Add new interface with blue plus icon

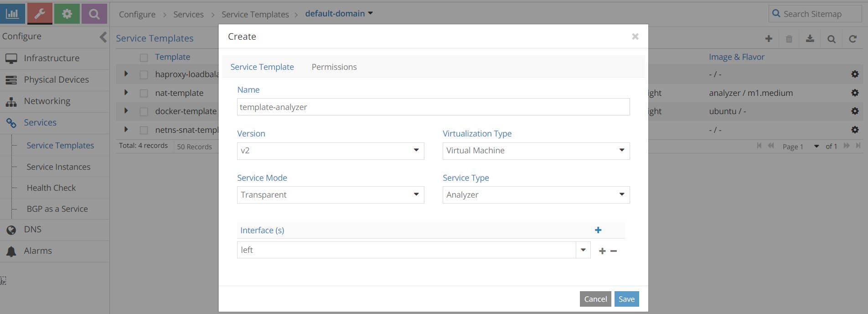pyautogui.click(x=598, y=230)
